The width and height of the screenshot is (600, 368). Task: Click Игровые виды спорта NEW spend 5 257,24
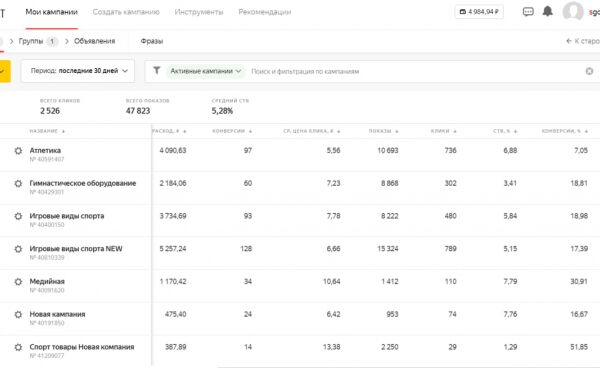[x=173, y=249]
